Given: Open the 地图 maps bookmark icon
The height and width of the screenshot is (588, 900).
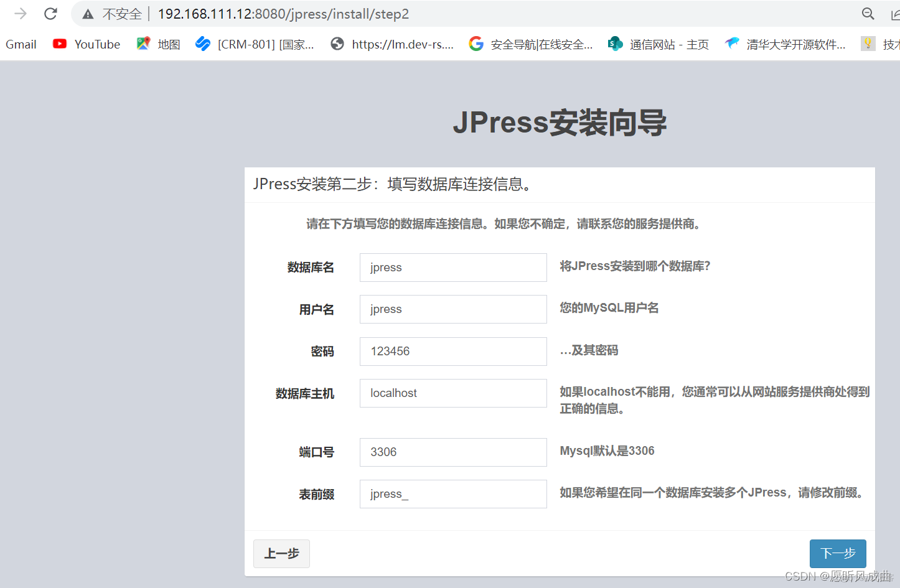Looking at the screenshot, I should tap(144, 44).
